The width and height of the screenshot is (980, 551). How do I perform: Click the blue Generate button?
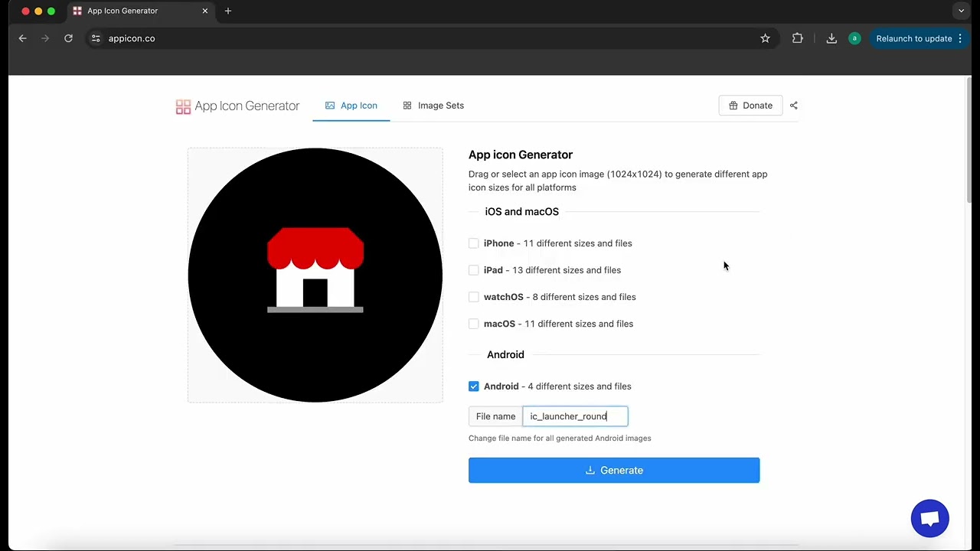pyautogui.click(x=614, y=471)
